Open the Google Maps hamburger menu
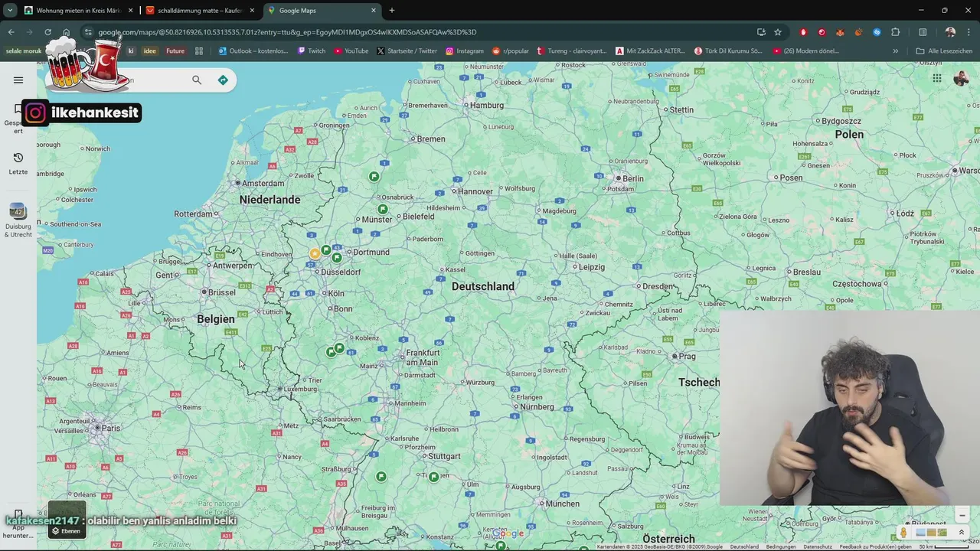The width and height of the screenshot is (980, 551). (x=18, y=80)
